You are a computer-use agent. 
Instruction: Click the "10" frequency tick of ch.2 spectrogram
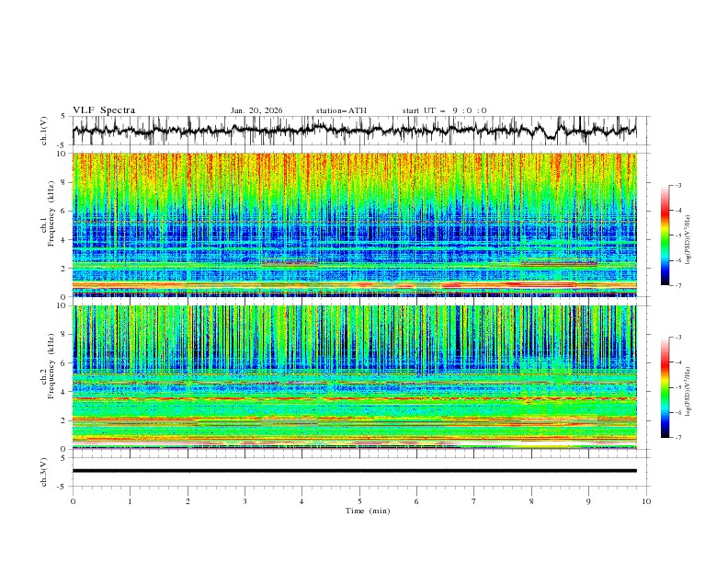click(62, 305)
